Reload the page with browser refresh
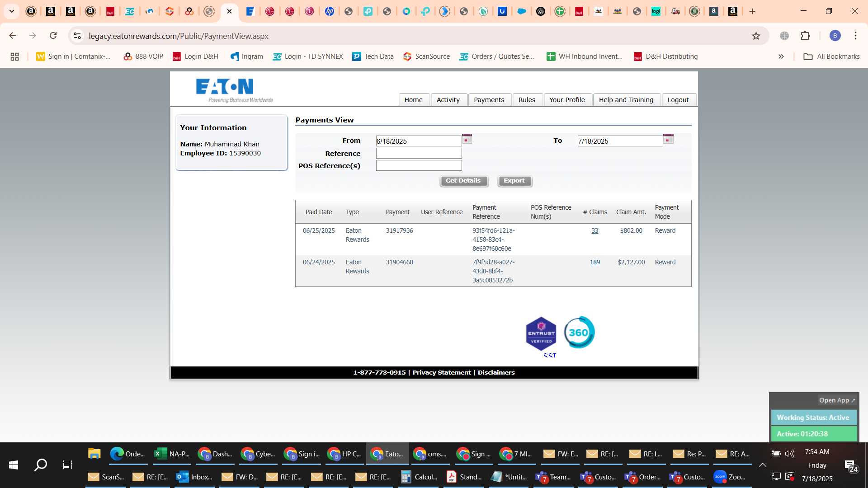Screen dimensions: 868x488 [x=53, y=36]
